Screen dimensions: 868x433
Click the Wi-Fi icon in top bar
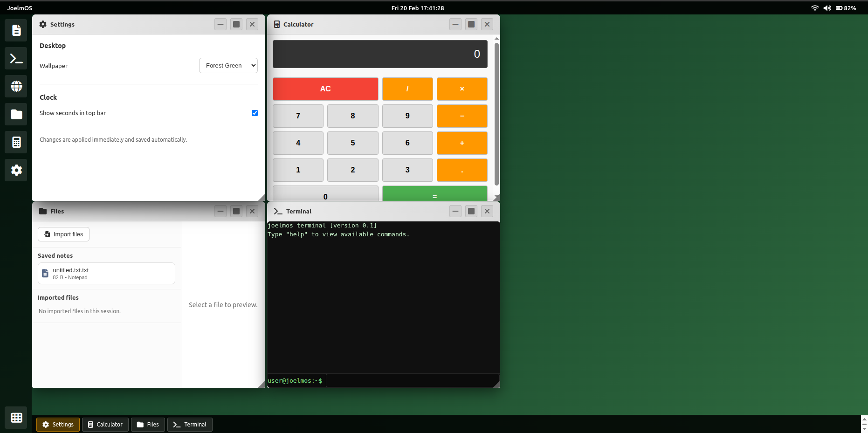pos(814,8)
